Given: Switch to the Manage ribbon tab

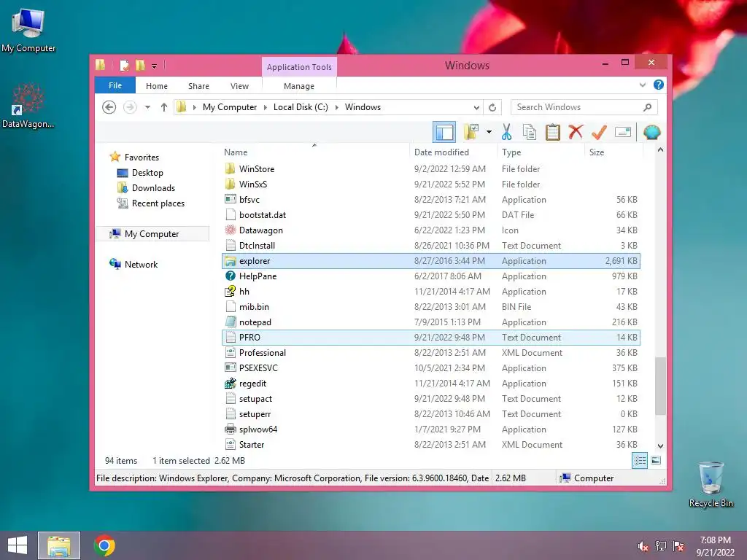Looking at the screenshot, I should [299, 86].
